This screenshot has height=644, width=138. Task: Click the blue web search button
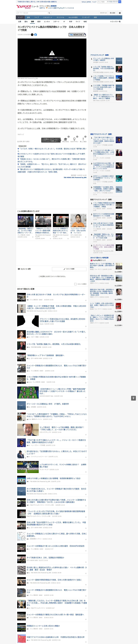(120, 2)
